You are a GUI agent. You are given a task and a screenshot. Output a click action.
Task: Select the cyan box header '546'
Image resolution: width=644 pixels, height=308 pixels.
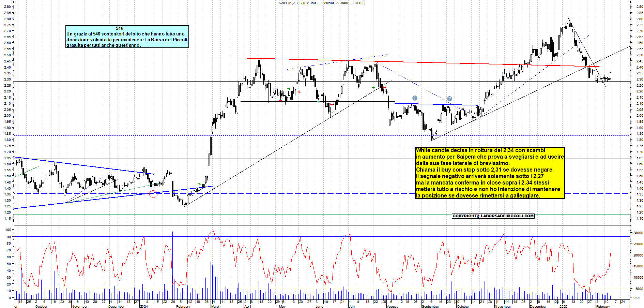[x=120, y=28]
